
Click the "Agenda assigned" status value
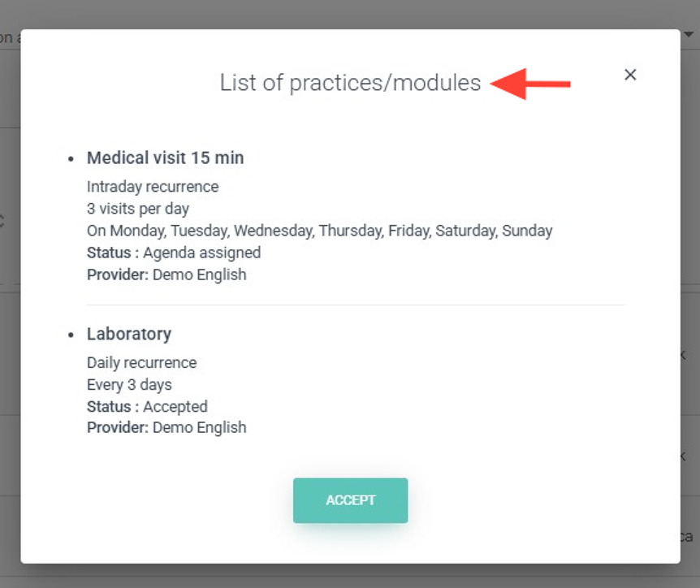coord(202,253)
